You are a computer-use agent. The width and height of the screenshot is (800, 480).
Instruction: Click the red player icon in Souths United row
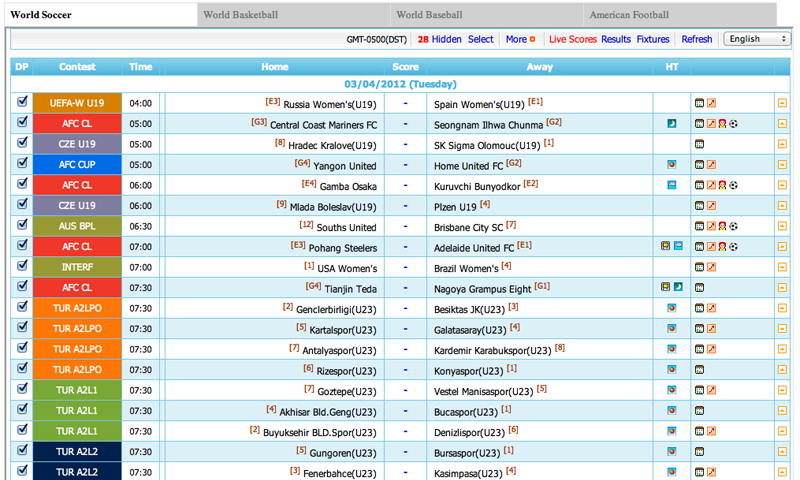tap(723, 226)
